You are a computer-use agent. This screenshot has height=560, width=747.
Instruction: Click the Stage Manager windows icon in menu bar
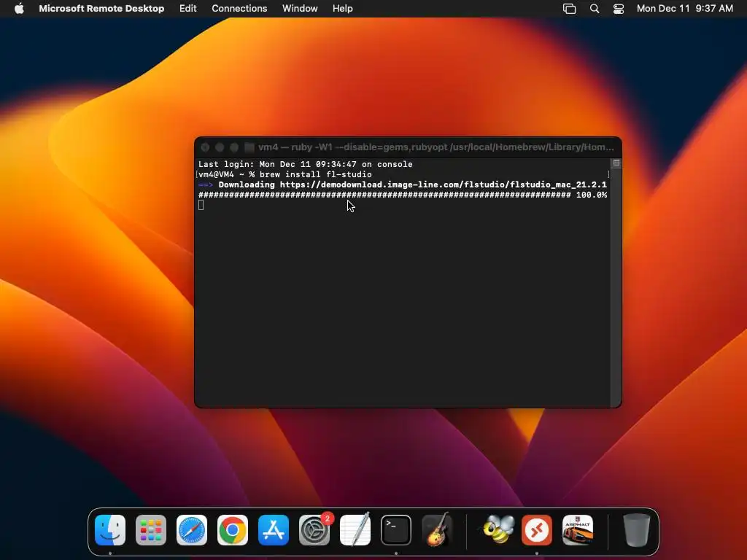coord(569,9)
